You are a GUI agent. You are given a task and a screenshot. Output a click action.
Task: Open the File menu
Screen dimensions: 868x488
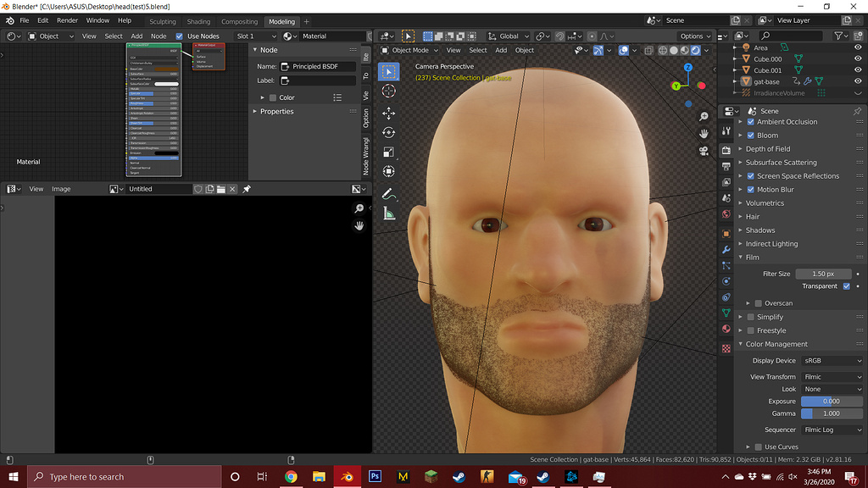pos(25,20)
